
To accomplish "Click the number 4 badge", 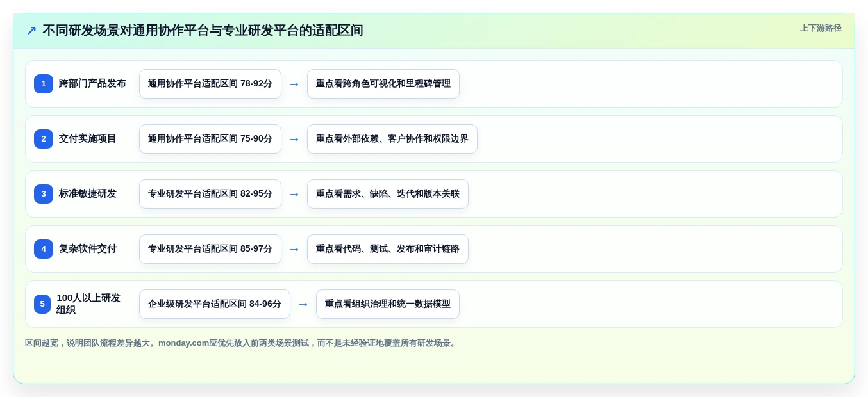I will (x=44, y=249).
